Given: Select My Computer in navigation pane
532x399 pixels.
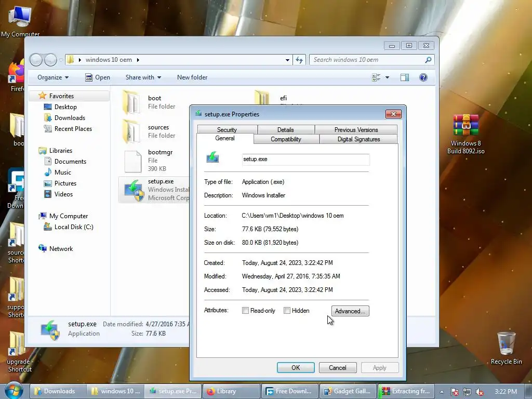Looking at the screenshot, I should 68,216.
